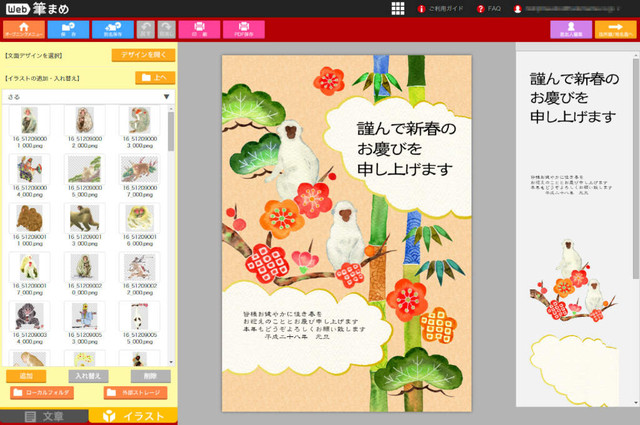
Task: Select small message text in lower cloud
Action: 304,325
